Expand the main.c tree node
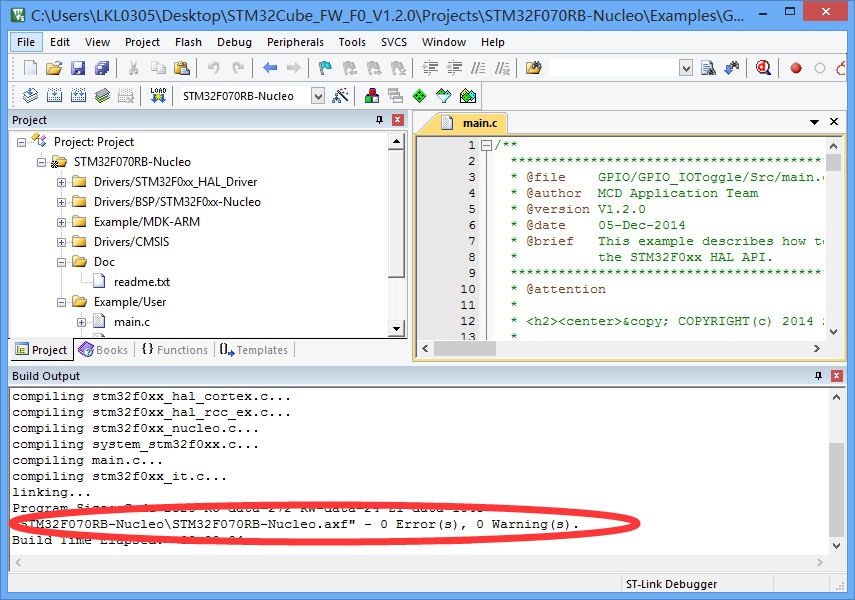 82,322
